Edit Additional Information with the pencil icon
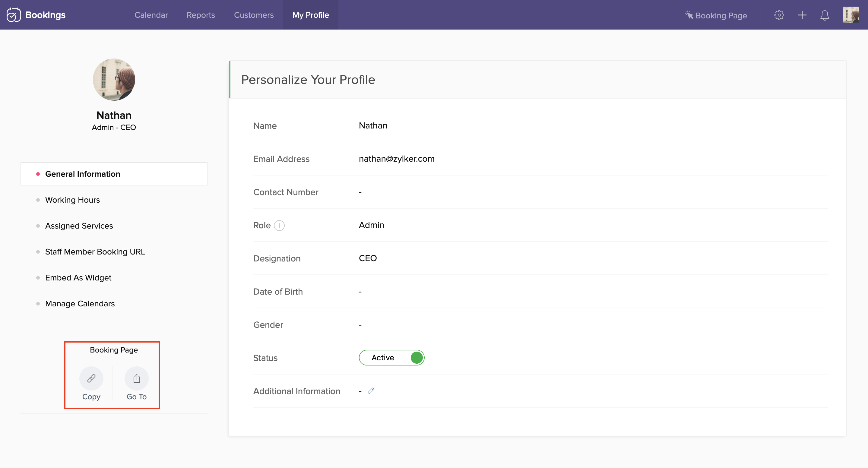 (x=371, y=391)
